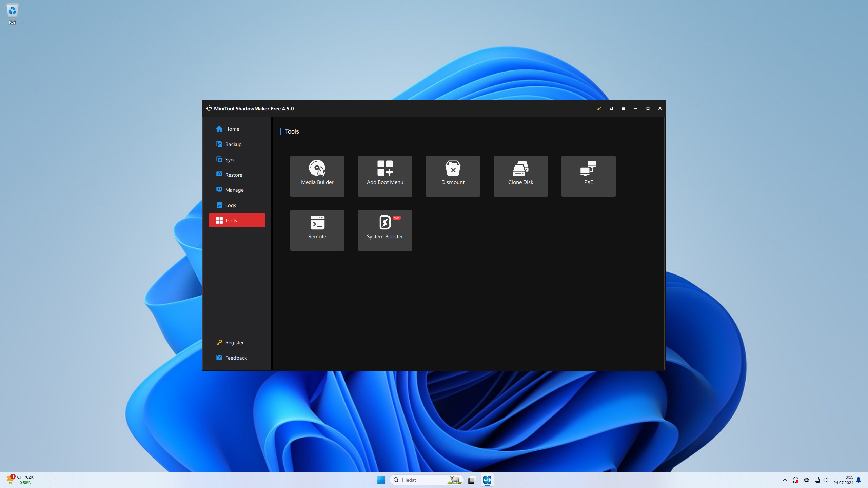Launch Add Boot Menu tool
Screen dimensions: 868x488
(385, 176)
